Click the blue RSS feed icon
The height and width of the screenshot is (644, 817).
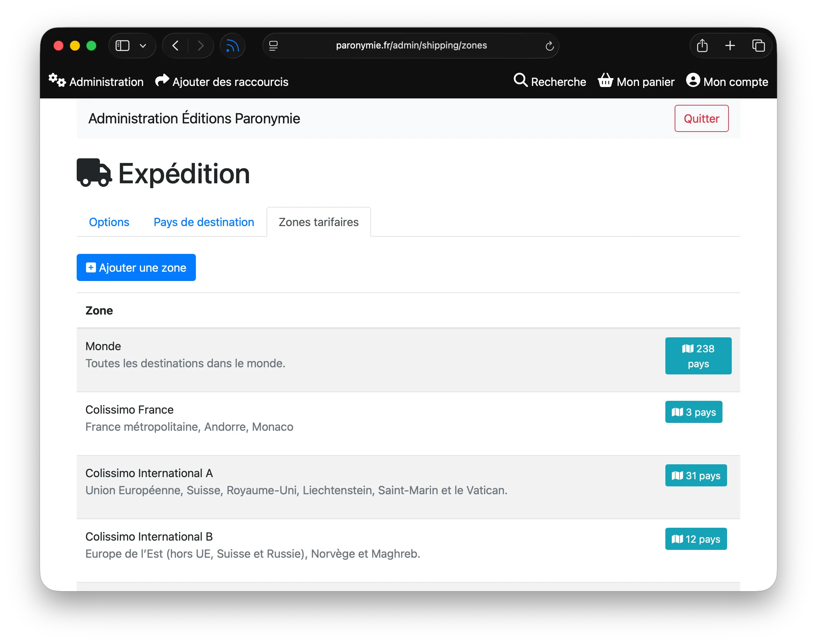coord(232,46)
